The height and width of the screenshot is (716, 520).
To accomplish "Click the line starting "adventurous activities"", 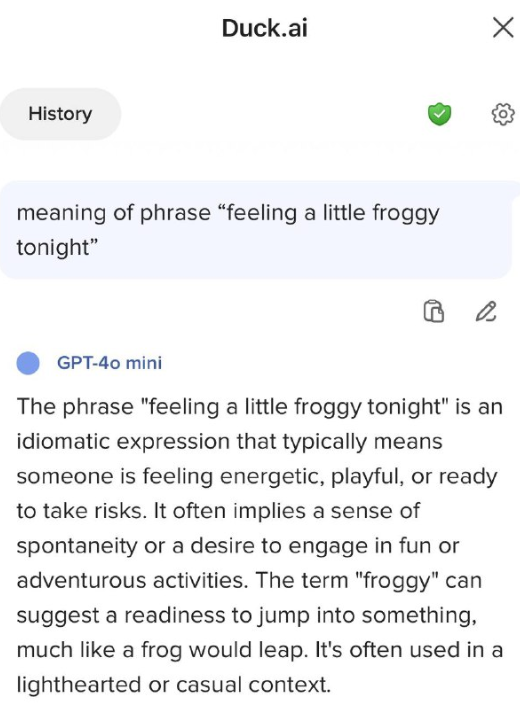I will tap(249, 580).
